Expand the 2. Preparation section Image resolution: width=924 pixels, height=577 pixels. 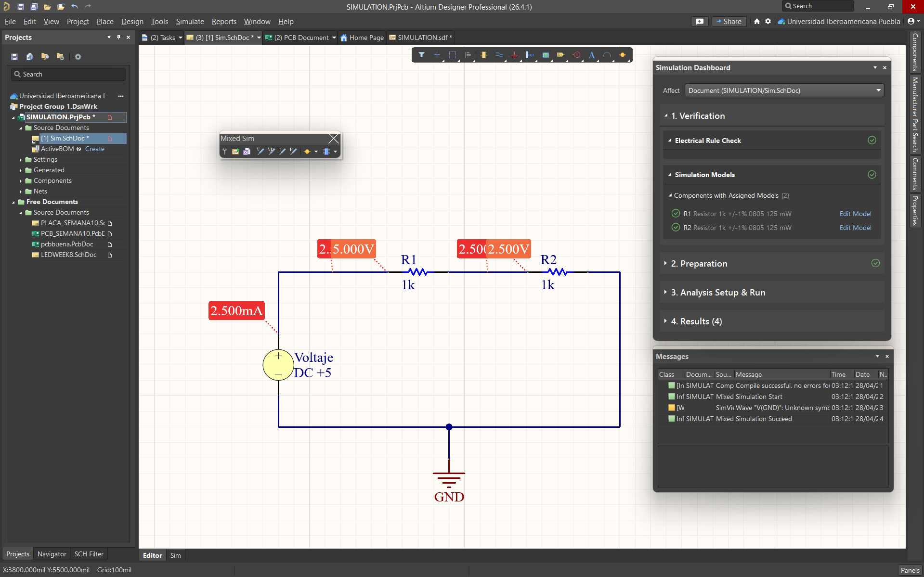click(x=665, y=263)
